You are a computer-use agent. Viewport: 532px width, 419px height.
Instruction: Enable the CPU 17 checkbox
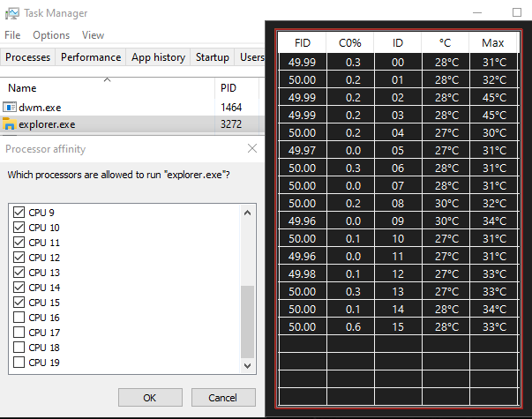tap(19, 333)
